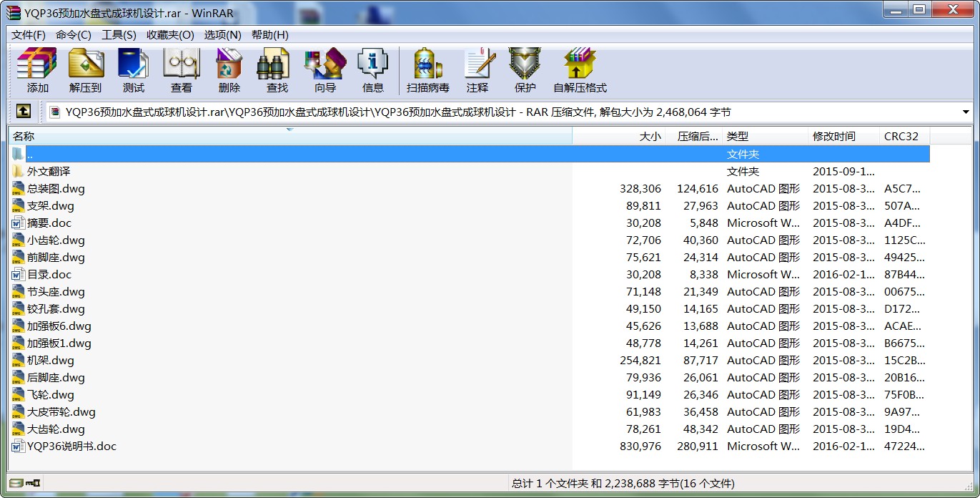Open the address bar path dropdown
This screenshot has width=980, height=498.
966,112
